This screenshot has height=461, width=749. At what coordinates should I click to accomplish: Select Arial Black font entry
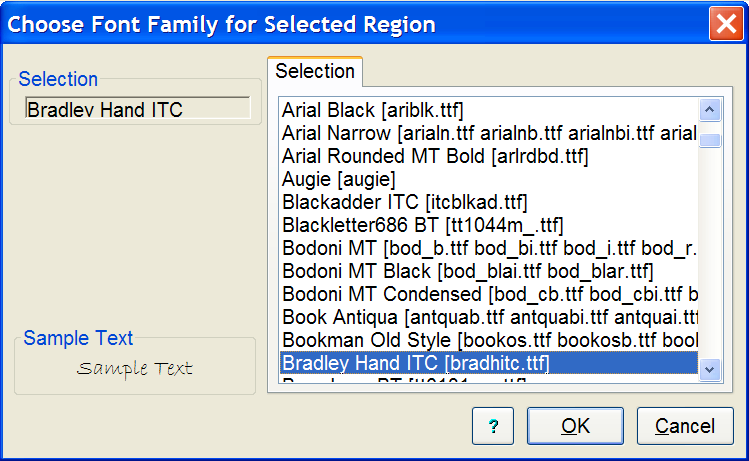[372, 109]
